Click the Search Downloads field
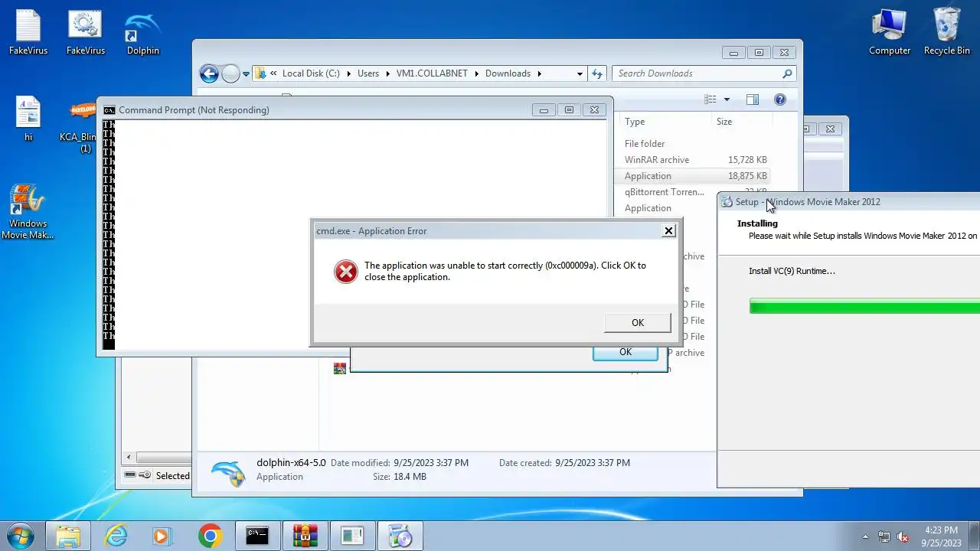The height and width of the screenshot is (551, 980). point(697,73)
